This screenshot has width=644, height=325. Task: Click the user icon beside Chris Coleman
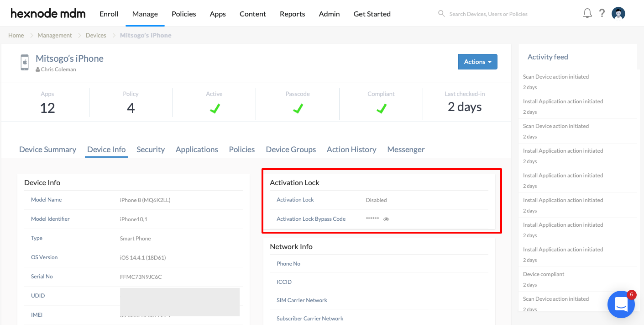[38, 69]
